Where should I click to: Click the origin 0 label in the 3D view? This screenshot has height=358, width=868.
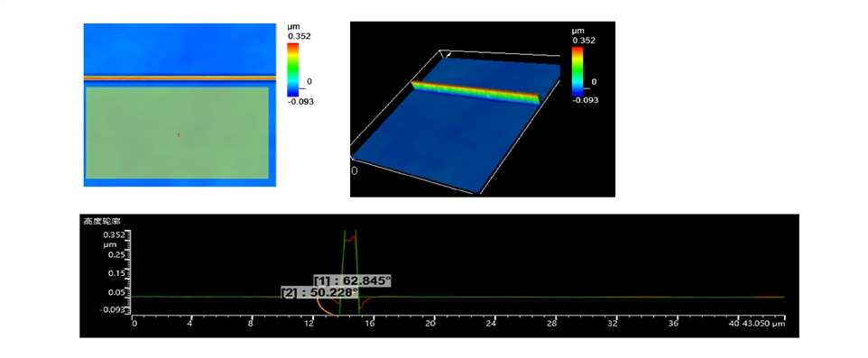355,171
